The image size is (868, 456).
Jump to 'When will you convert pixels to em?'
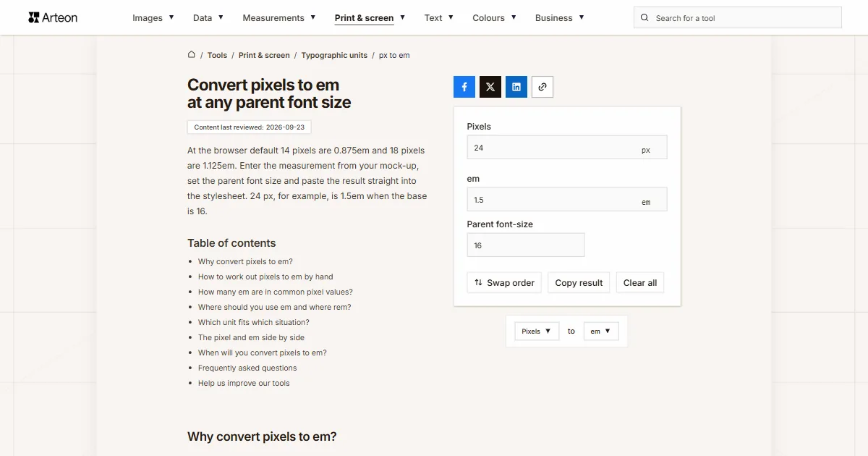click(263, 352)
